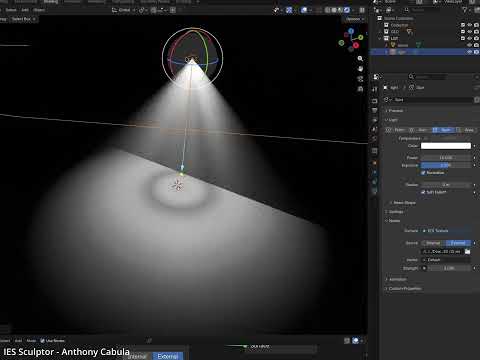Select rendered shading mode icon
480x360 pixels.
[347, 10]
